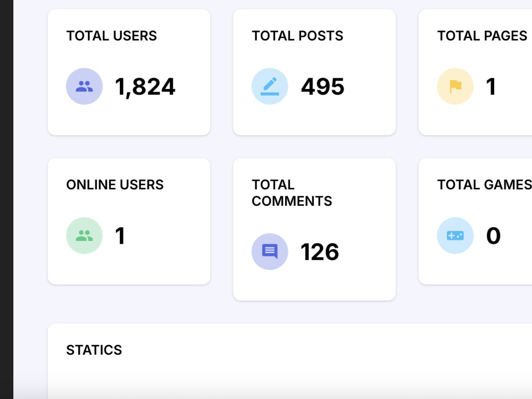The width and height of the screenshot is (532, 399).
Task: Select the Total Pages value 1
Action: pyautogui.click(x=491, y=87)
